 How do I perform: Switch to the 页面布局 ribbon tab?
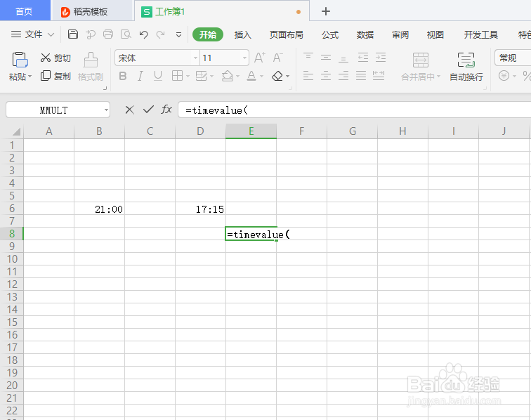point(286,34)
